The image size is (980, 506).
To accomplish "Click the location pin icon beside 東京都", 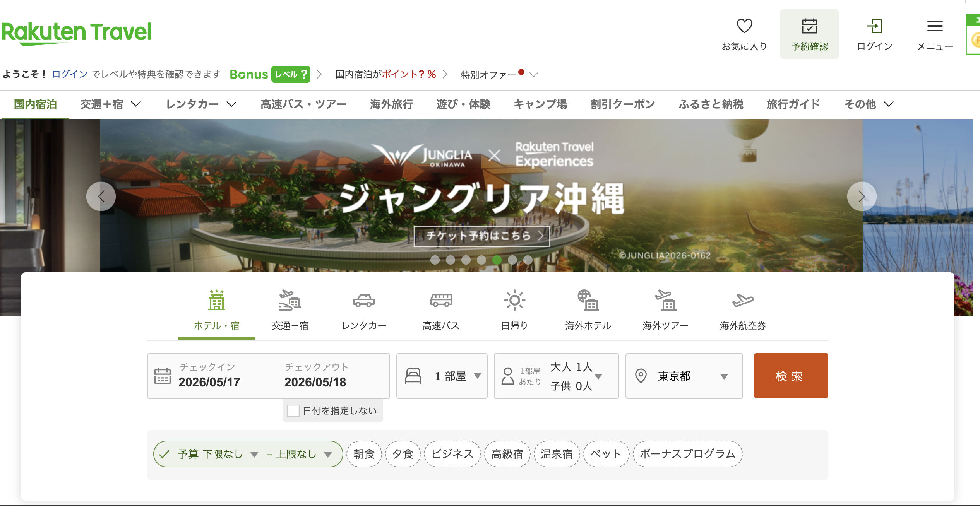I will click(641, 376).
